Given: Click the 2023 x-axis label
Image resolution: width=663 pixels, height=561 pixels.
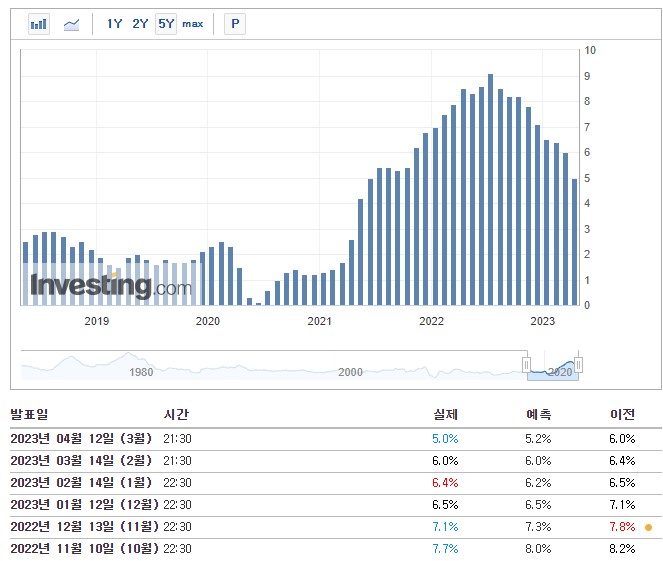Looking at the screenshot, I should click(542, 321).
